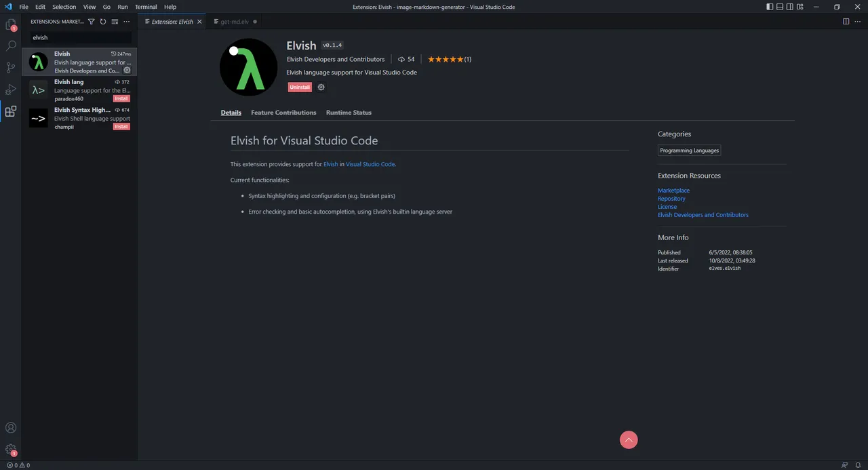Open the Run and Debug view
Screen dimensions: 868x470
pyautogui.click(x=10, y=90)
